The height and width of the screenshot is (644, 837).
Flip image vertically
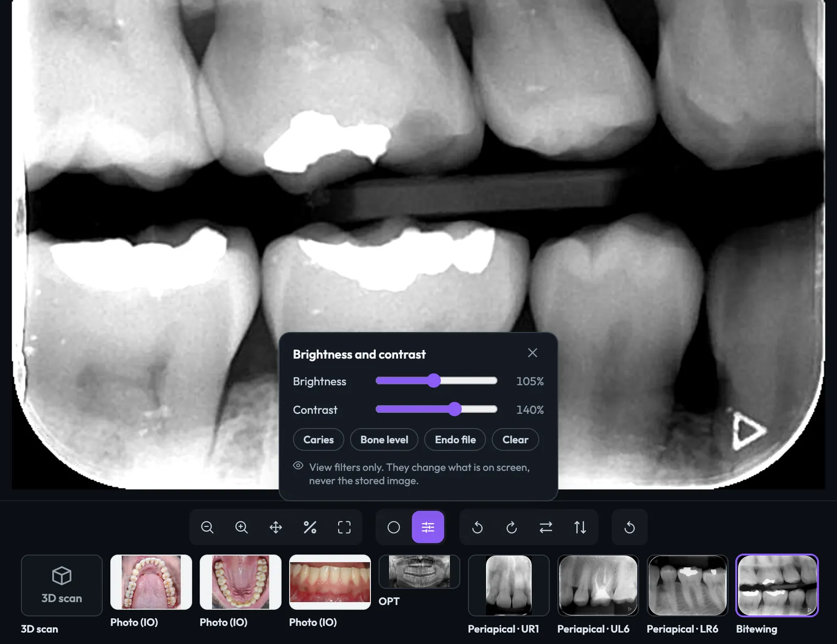[x=580, y=527]
